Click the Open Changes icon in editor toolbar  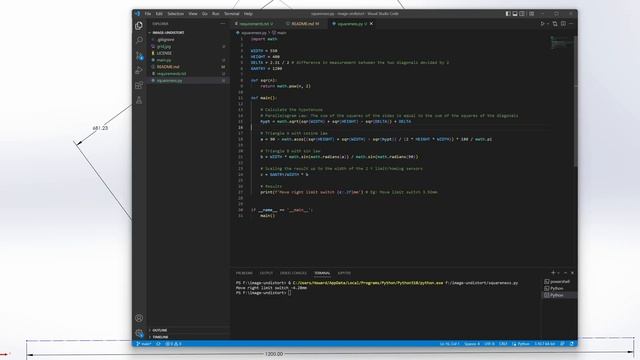(x=555, y=24)
